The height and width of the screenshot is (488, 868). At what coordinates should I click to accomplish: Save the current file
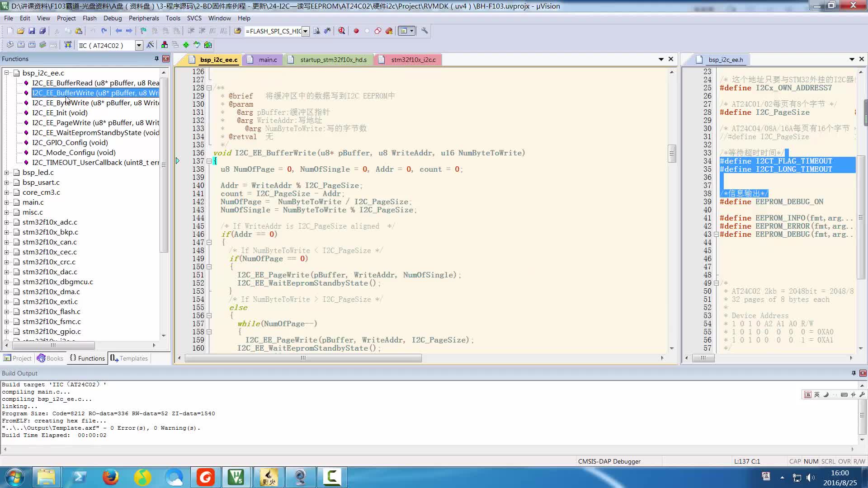click(32, 31)
